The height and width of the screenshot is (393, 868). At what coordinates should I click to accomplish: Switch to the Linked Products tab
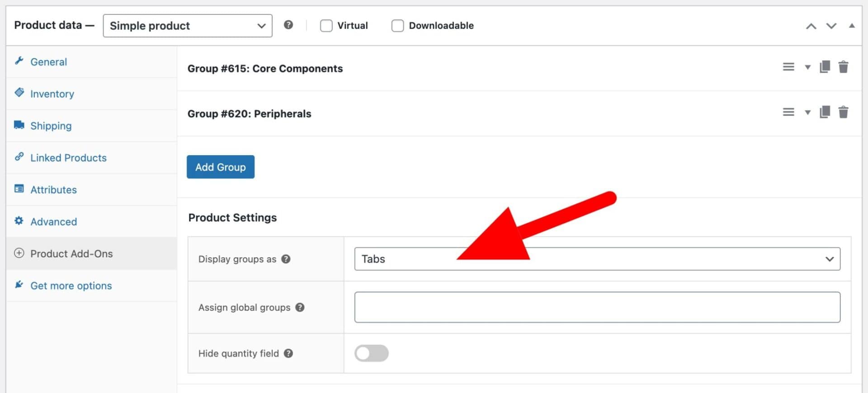(68, 158)
